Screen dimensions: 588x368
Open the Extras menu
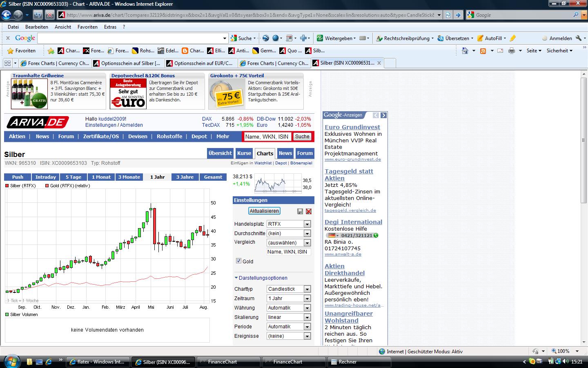tap(110, 27)
